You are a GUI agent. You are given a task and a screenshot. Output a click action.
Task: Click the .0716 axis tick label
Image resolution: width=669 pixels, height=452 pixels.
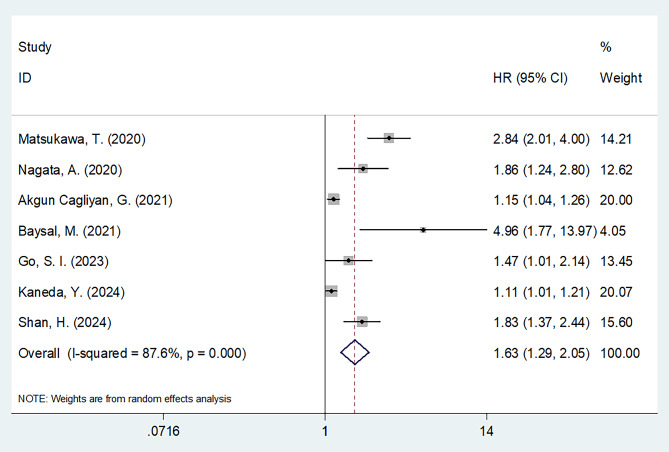(163, 431)
